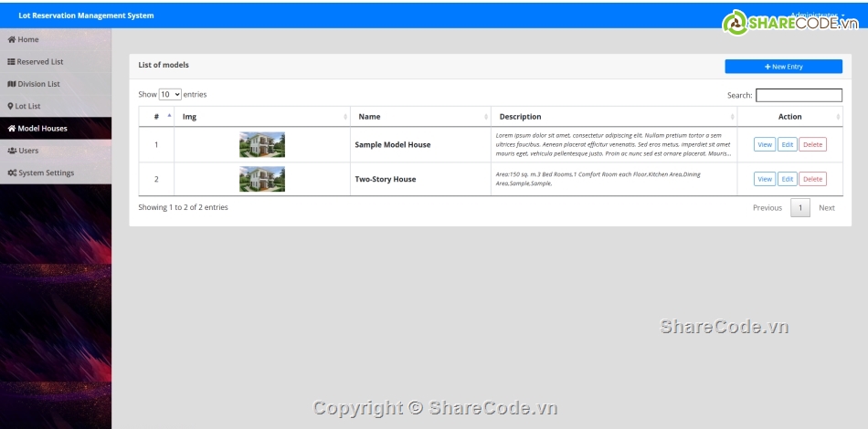This screenshot has height=429, width=868.
Task: Click the System Settings gears icon
Action: 12,173
